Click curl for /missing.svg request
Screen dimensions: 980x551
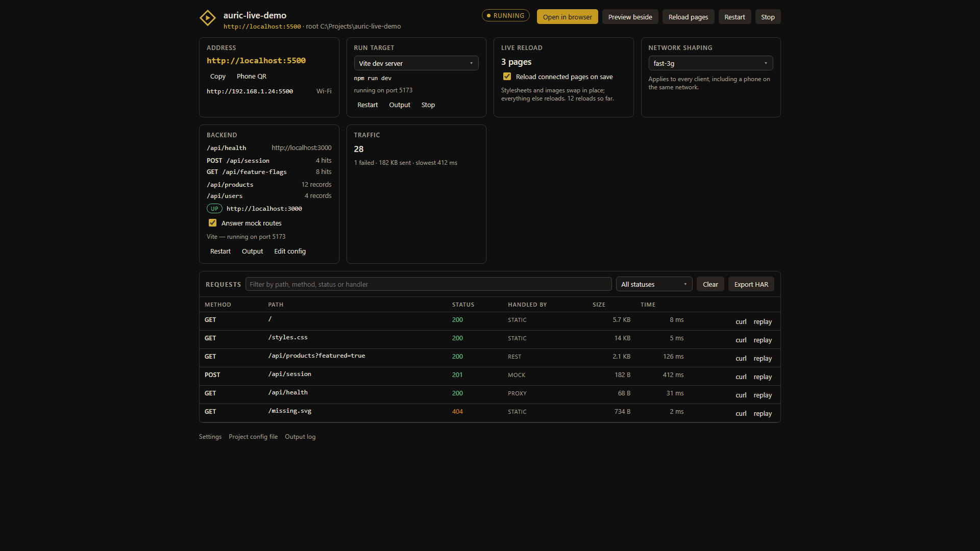[x=741, y=413]
